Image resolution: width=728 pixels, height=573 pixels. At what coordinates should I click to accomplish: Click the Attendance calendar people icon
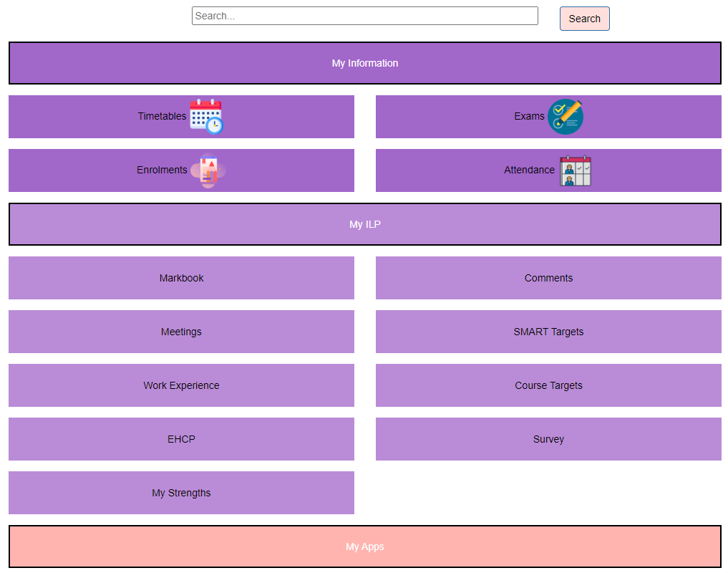(576, 170)
